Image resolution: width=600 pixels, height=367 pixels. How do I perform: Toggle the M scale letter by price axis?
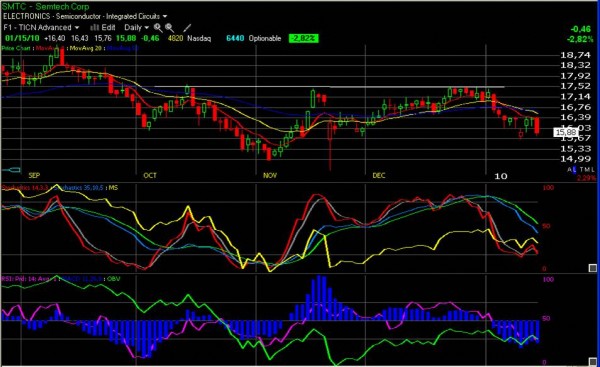(x=587, y=170)
